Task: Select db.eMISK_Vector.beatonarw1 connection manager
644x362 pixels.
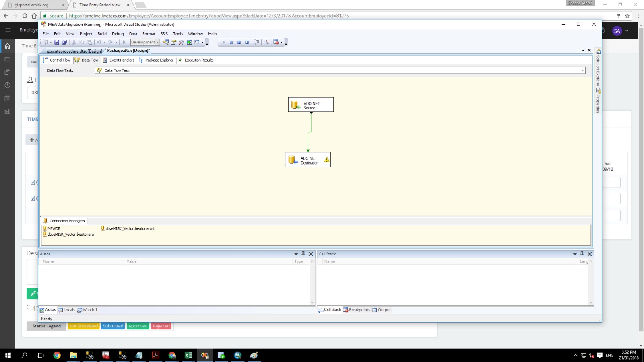Action: [128, 228]
